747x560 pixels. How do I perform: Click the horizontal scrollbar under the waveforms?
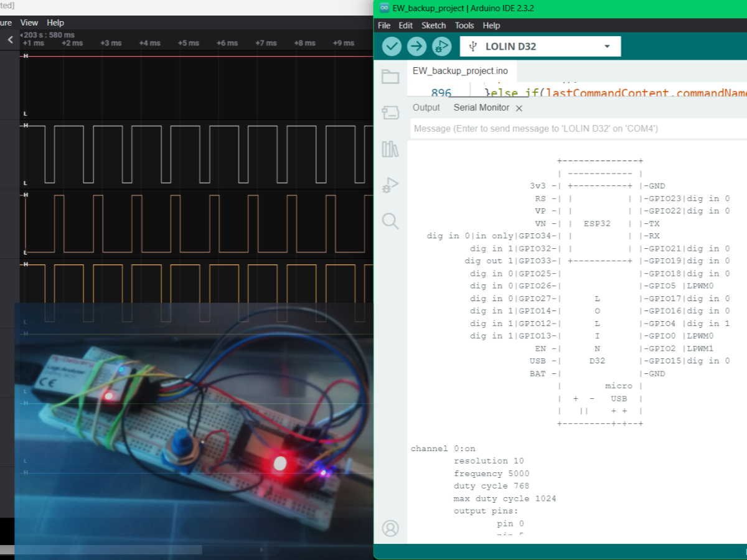100,550
